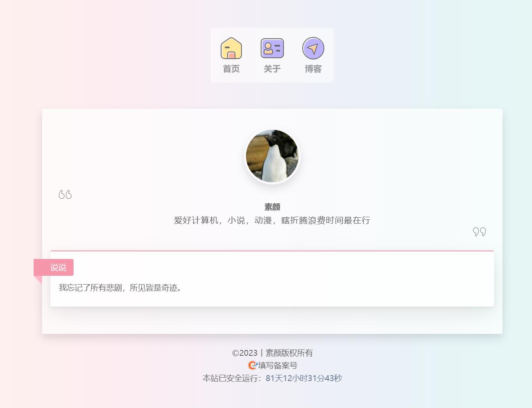Open the 关于 menu label
532x408 pixels.
click(272, 69)
